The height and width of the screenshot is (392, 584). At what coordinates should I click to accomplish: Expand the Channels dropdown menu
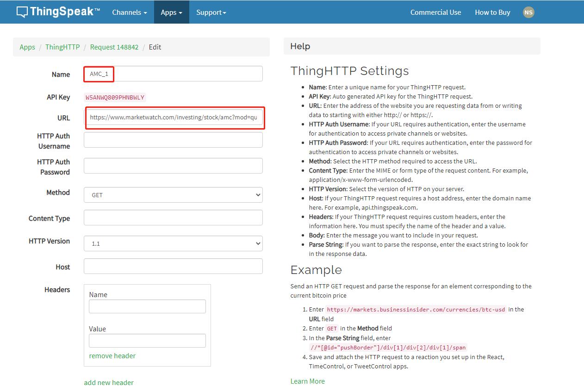(x=129, y=12)
